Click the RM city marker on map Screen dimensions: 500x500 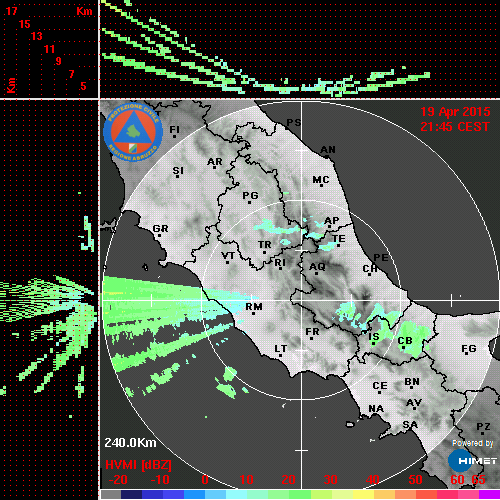coord(254,313)
